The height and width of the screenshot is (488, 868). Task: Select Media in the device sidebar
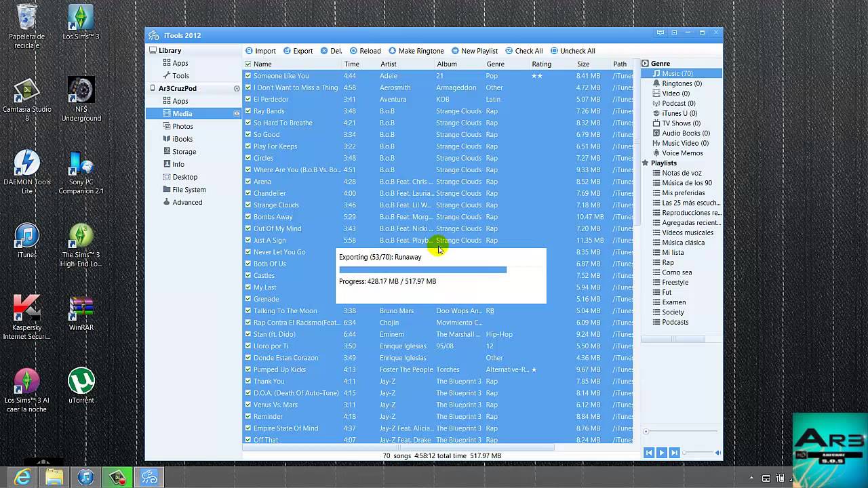(194, 113)
